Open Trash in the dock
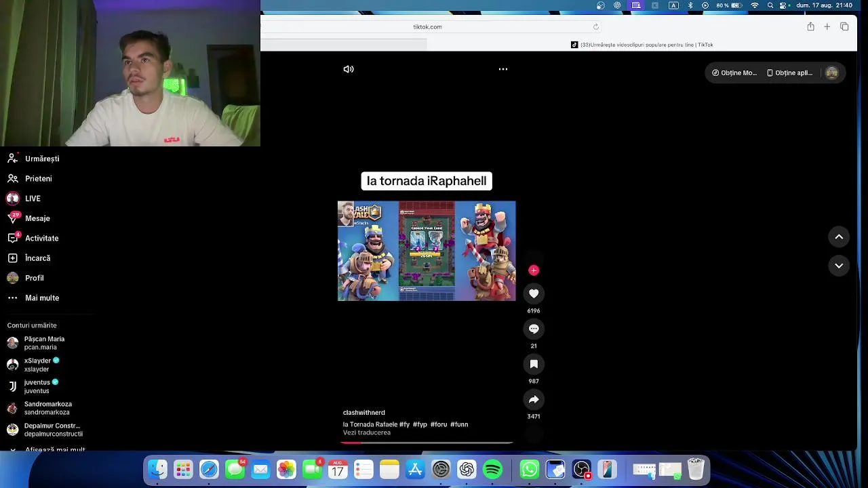This screenshot has height=488, width=868. pyautogui.click(x=696, y=469)
